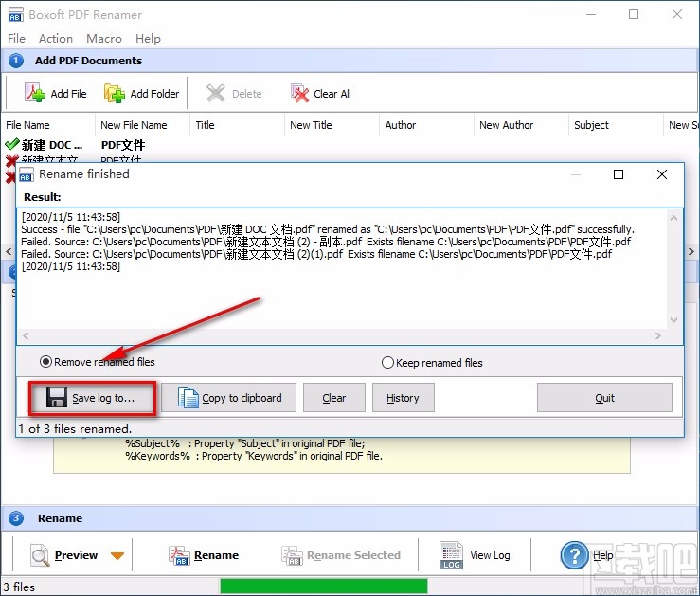Click the green checkmark status icon

click(12, 144)
